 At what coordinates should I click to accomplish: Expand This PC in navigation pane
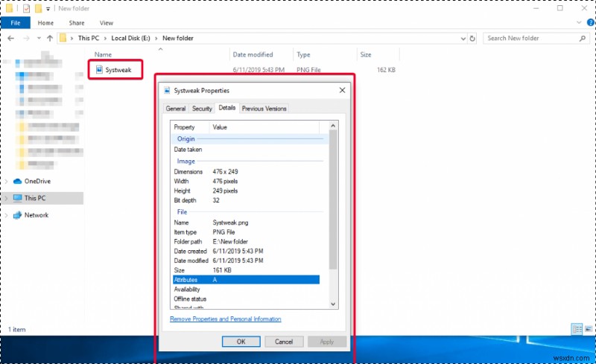coord(7,198)
